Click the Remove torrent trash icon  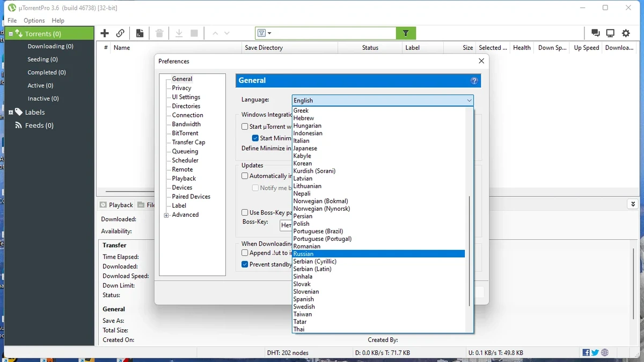tap(159, 33)
